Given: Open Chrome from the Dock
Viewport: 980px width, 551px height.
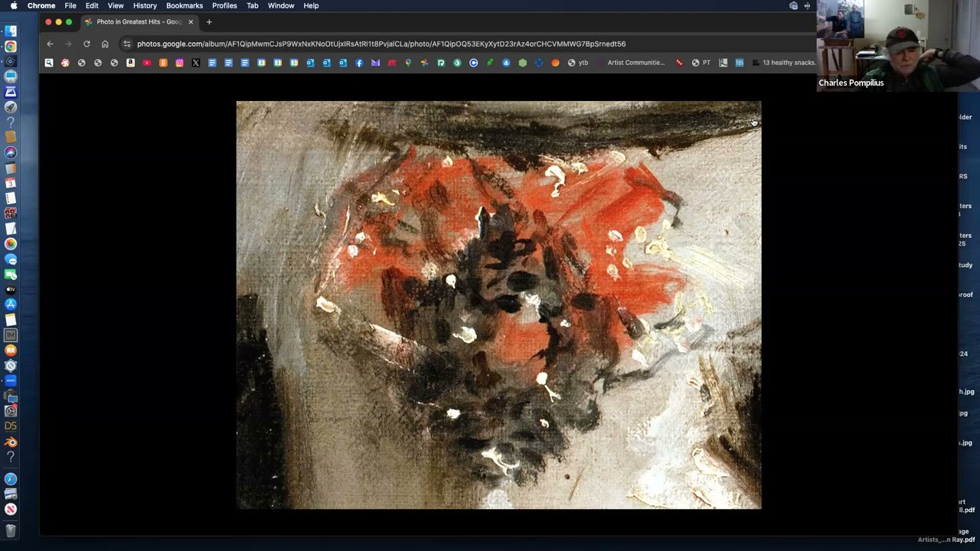Looking at the screenshot, I should click(x=11, y=46).
